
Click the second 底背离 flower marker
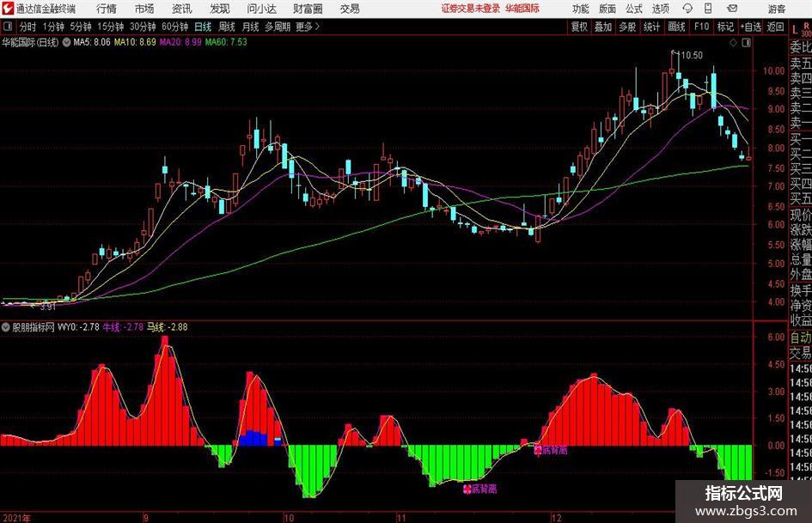[538, 450]
